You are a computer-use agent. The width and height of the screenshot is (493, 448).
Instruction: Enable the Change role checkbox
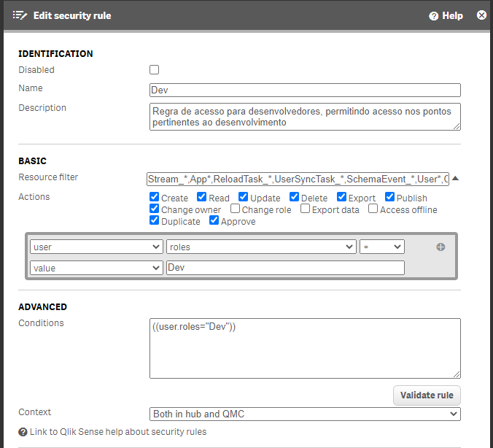[236, 209]
